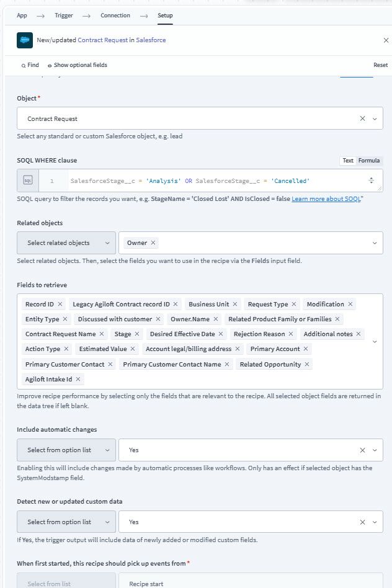Remove the Agiloft Intake Id tag
The image size is (392, 588).
(78, 379)
